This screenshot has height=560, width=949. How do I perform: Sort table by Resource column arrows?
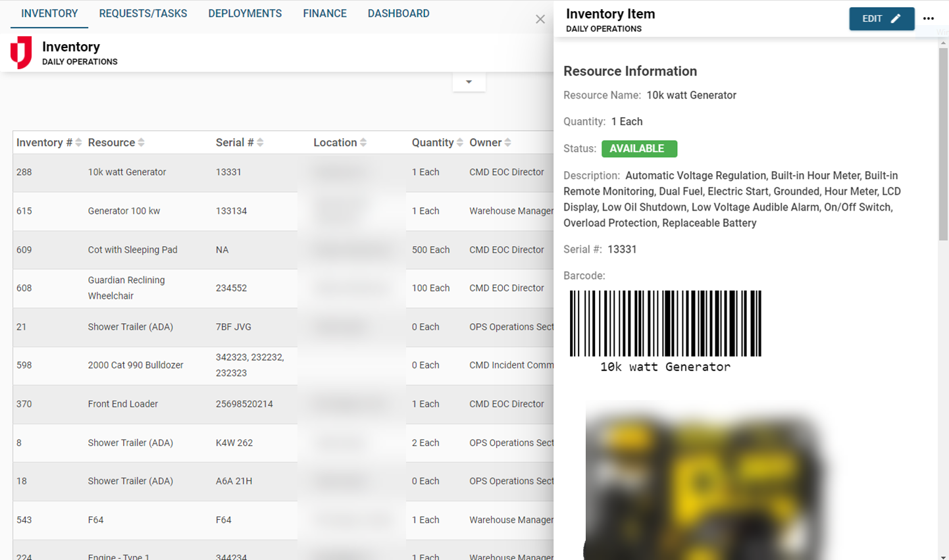[x=141, y=143]
